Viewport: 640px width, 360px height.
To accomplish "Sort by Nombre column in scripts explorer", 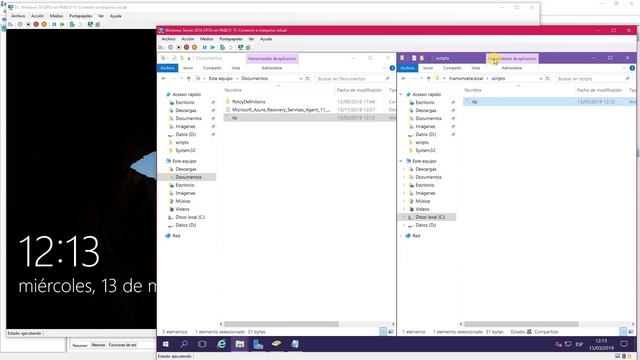I will click(x=473, y=90).
